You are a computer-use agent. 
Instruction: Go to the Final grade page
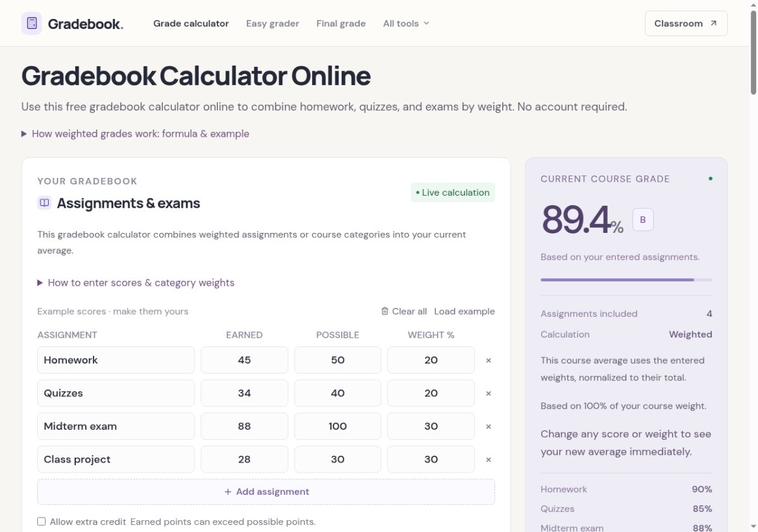[341, 23]
